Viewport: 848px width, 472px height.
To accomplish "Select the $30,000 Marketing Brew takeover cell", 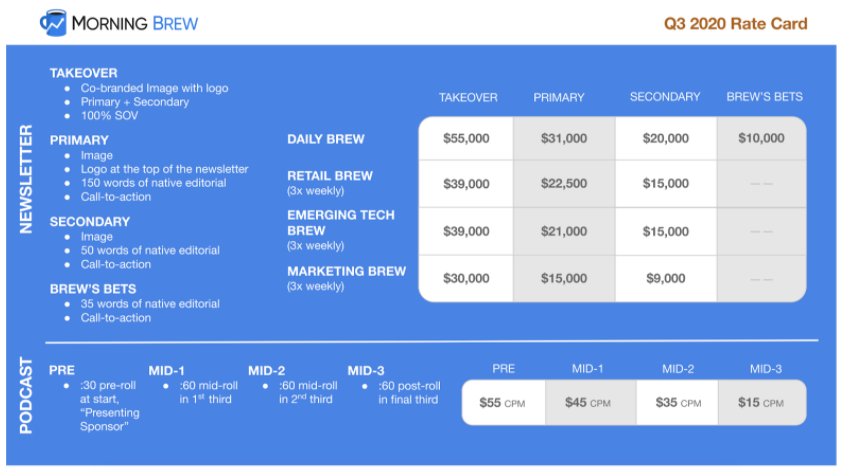I will click(466, 278).
